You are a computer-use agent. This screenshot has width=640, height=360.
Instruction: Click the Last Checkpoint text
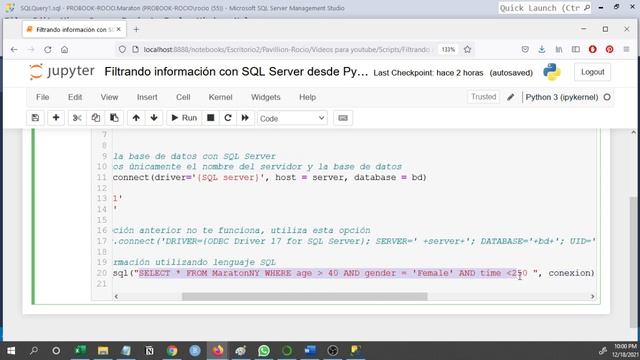[x=428, y=73]
